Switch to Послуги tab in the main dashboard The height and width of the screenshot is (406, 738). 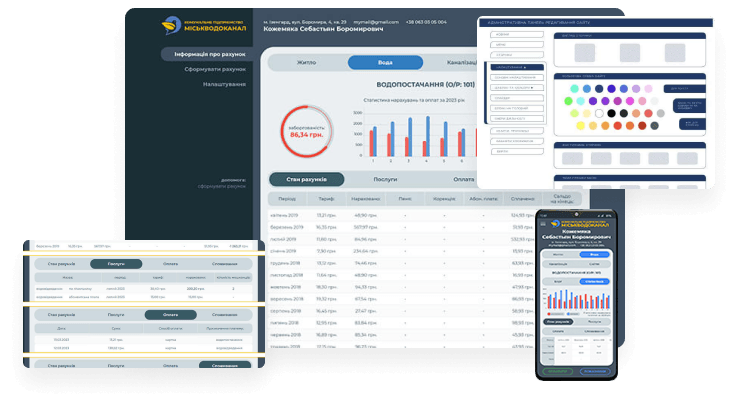pos(385,179)
